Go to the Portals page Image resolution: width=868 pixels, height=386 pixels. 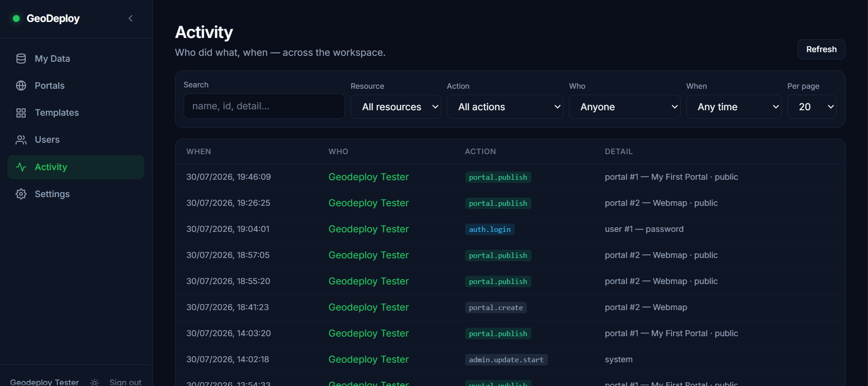click(x=76, y=86)
